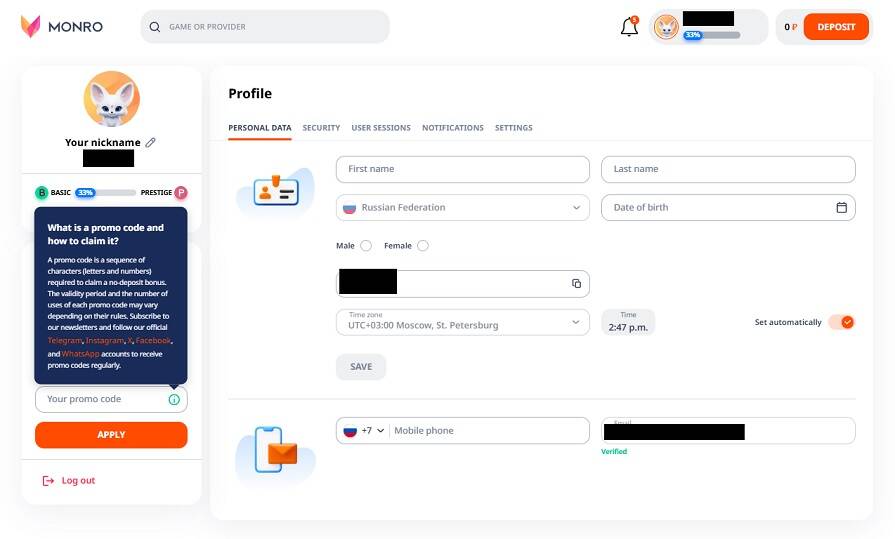Disable the Set automatically toggle
The height and width of the screenshot is (539, 895).
click(841, 322)
